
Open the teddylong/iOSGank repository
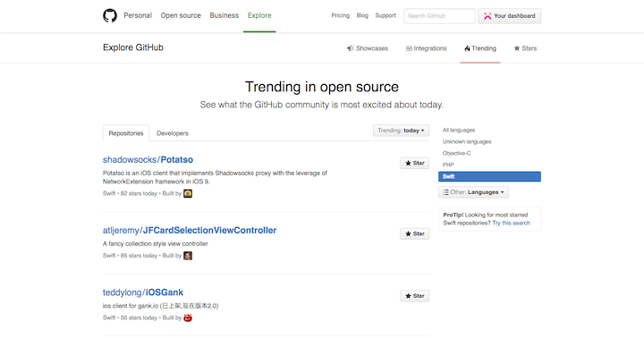click(143, 292)
